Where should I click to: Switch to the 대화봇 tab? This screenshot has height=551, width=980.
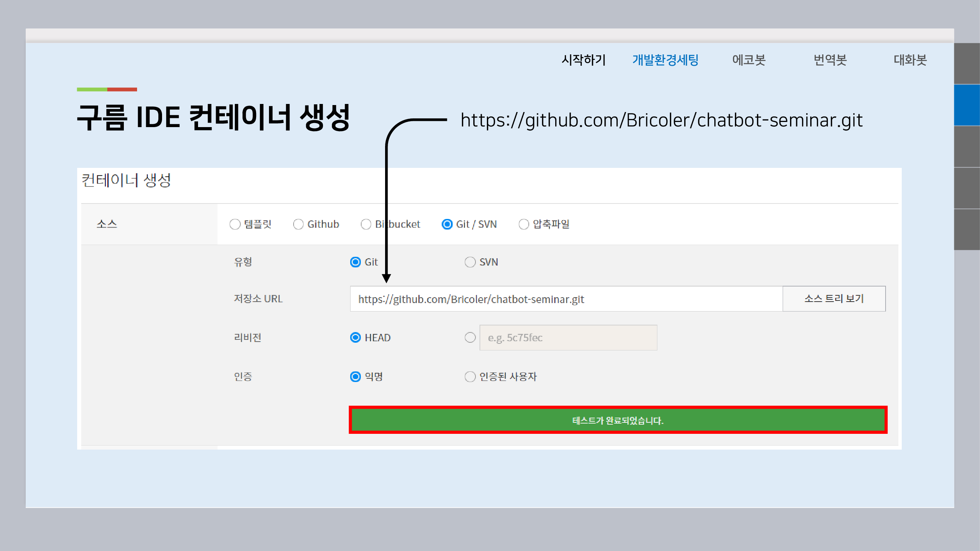[x=909, y=60]
